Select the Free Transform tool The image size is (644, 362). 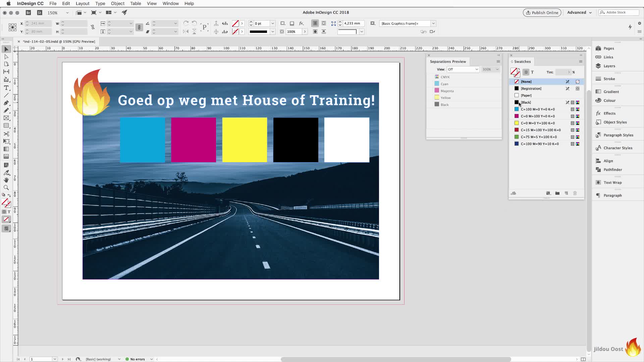click(x=6, y=141)
